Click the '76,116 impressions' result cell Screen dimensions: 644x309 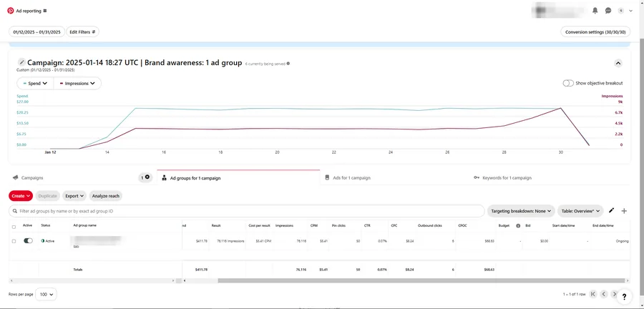point(230,241)
